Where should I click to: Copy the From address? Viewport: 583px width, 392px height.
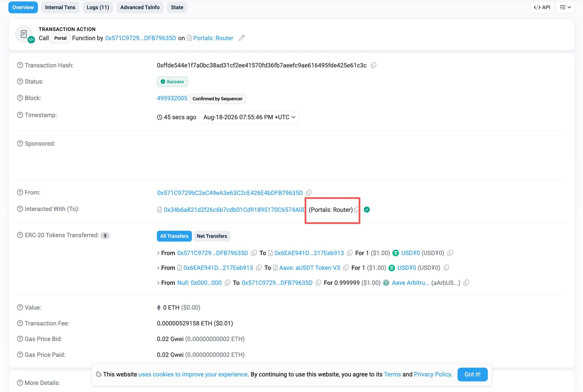pyautogui.click(x=309, y=193)
